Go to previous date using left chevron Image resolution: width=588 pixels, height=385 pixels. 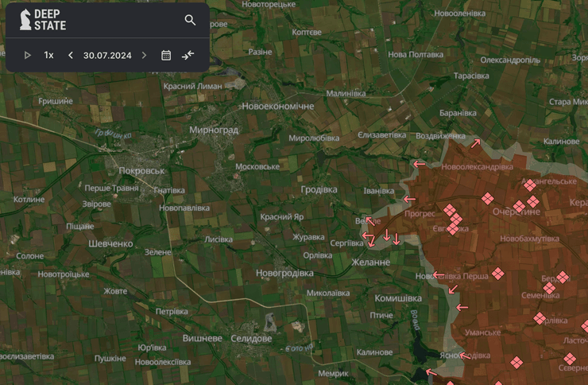(x=71, y=55)
